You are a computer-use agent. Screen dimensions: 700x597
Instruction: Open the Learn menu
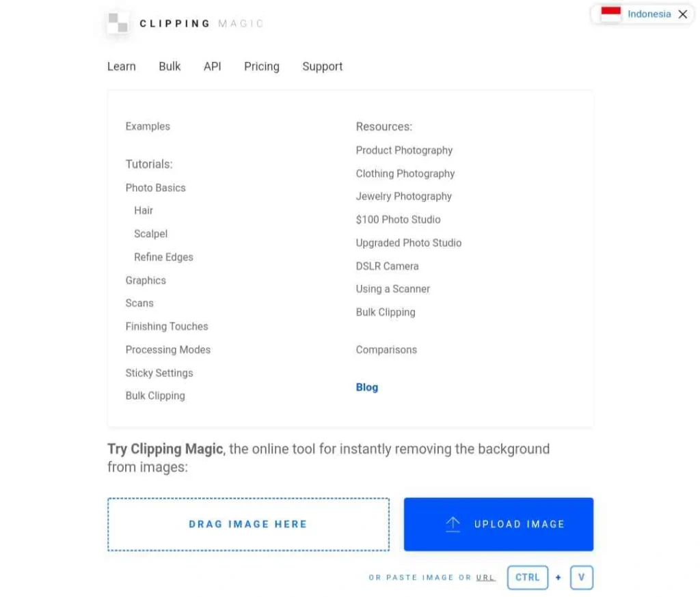[122, 66]
